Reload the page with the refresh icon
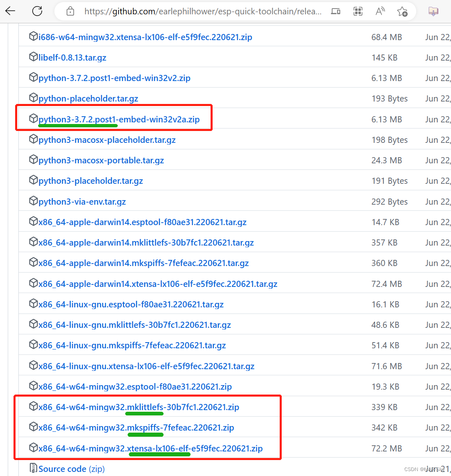Image resolution: width=451 pixels, height=476 pixels. (x=37, y=11)
